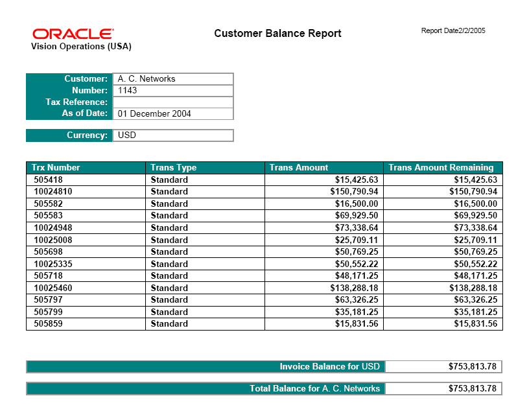This screenshot has height=420, width=529.
Task: Click remaining amount $50,552.22 in row 10025335
Action: [x=476, y=264]
